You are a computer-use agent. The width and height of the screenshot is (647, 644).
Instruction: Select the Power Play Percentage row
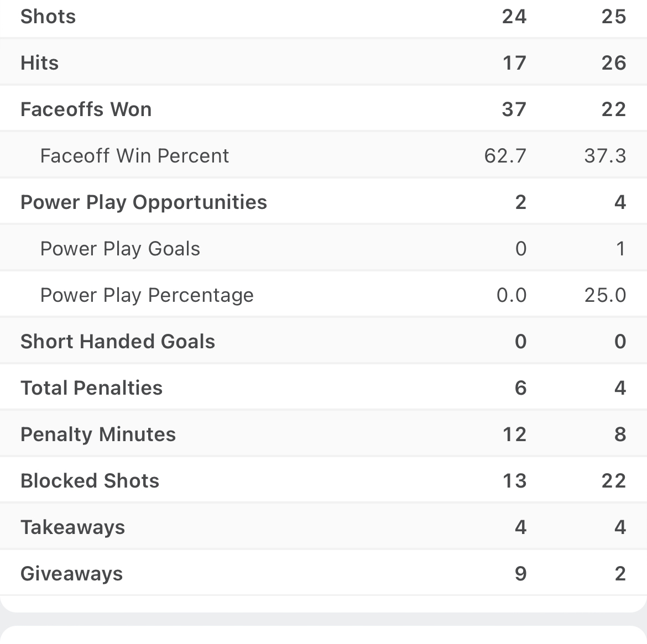pos(323,295)
